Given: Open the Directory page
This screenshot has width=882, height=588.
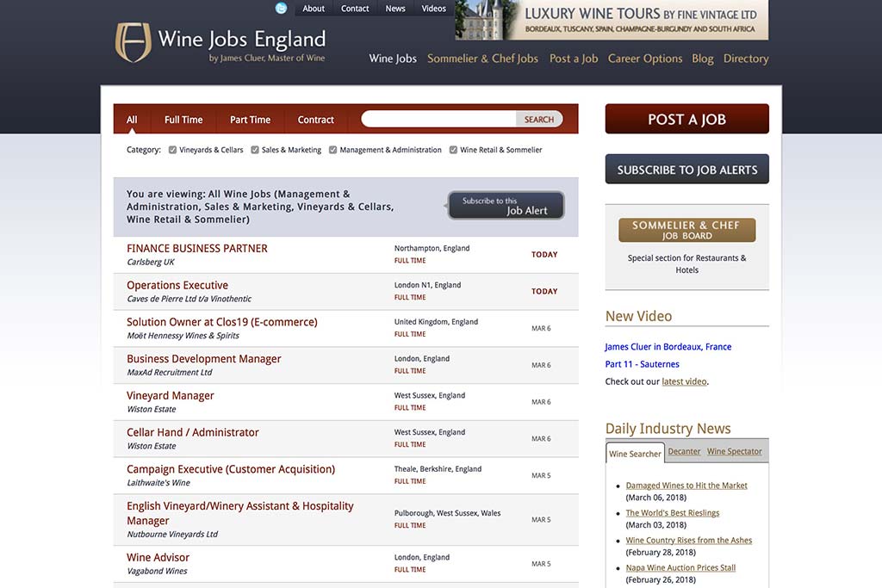Looking at the screenshot, I should [x=746, y=59].
